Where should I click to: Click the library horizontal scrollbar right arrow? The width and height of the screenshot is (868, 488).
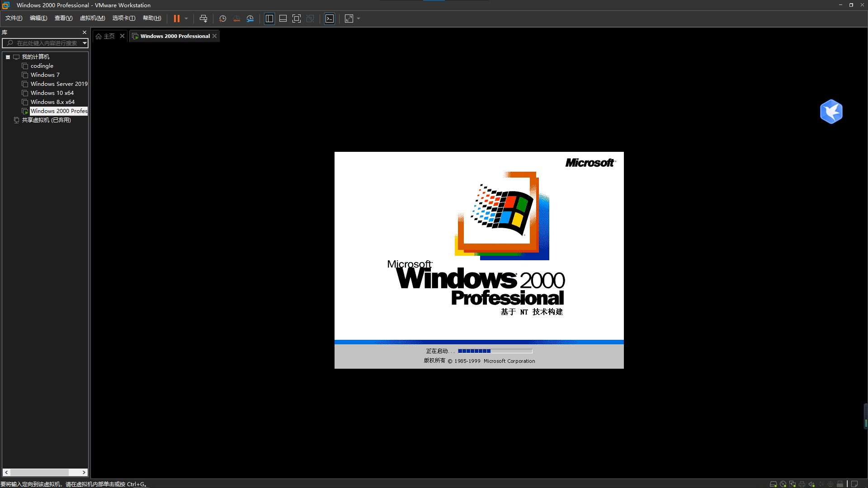84,472
